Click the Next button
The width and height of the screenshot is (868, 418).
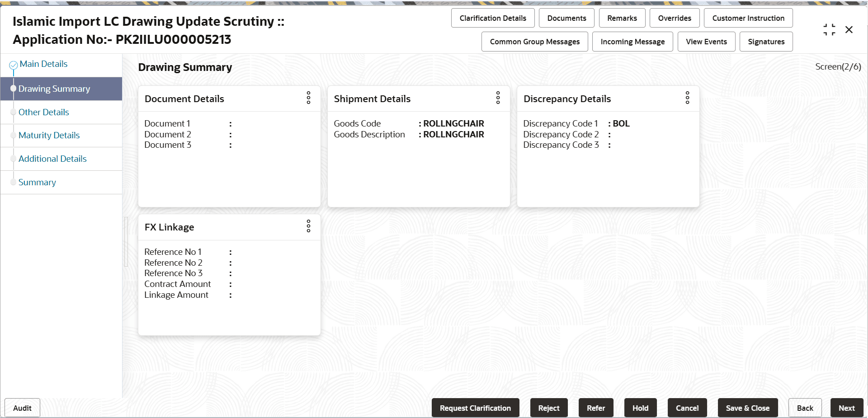(x=846, y=408)
